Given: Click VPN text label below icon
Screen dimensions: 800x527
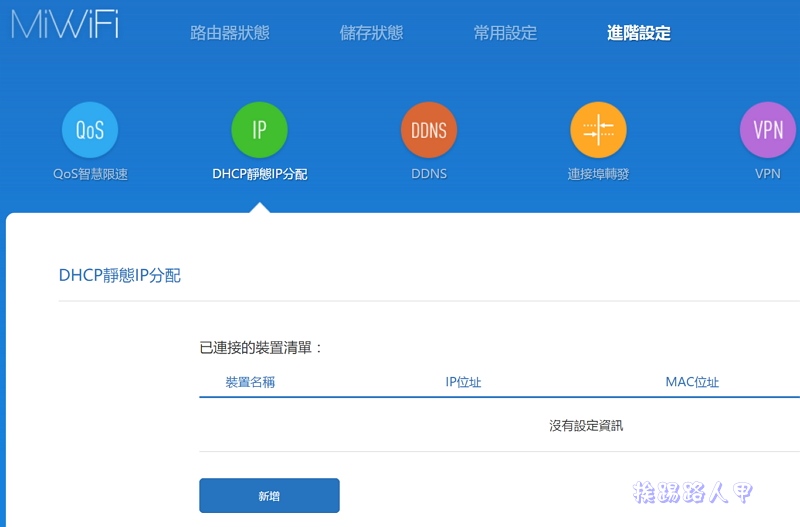Looking at the screenshot, I should (x=768, y=174).
